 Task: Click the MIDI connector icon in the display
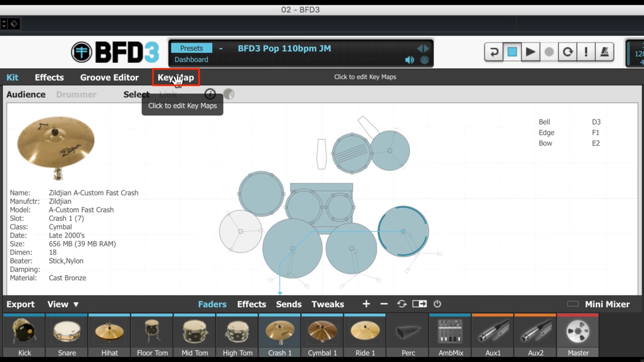click(424, 60)
